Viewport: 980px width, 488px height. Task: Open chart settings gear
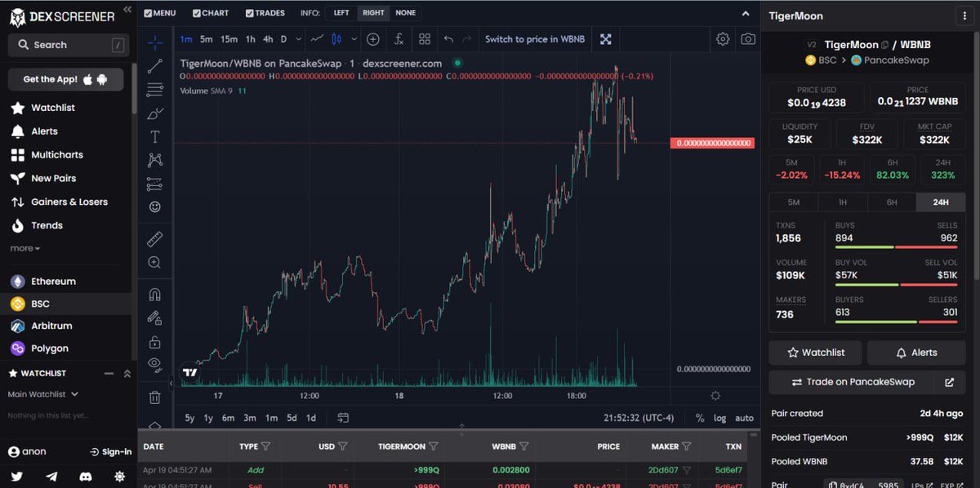pyautogui.click(x=723, y=38)
